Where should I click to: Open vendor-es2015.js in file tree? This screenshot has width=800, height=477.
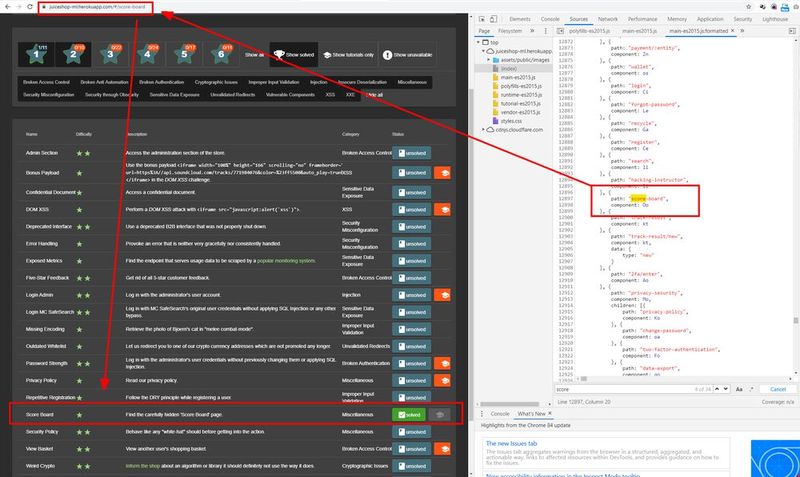(520, 112)
